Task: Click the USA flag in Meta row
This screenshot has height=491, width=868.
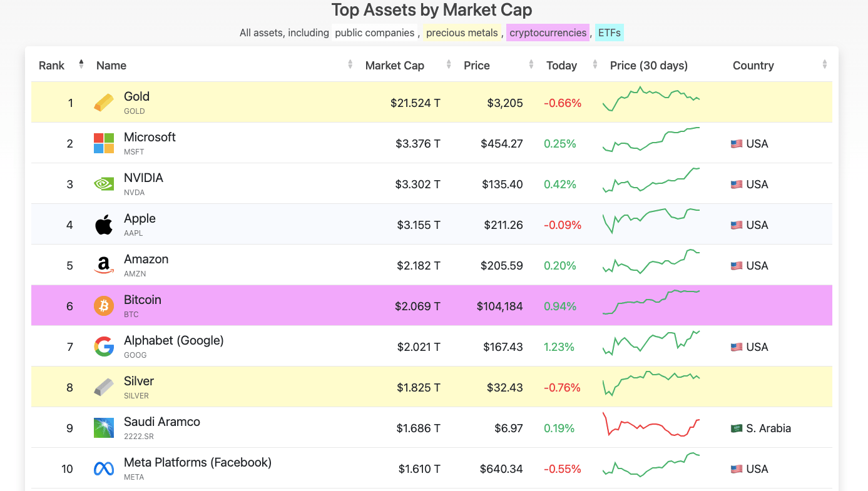Action: click(737, 469)
